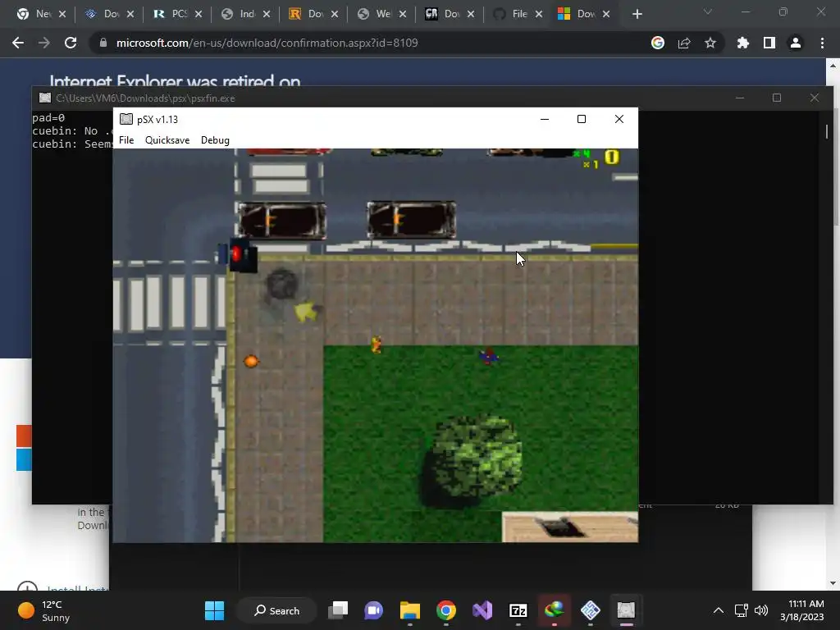This screenshot has height=630, width=840.
Task: Switch to the PCS tab
Action: point(177,14)
